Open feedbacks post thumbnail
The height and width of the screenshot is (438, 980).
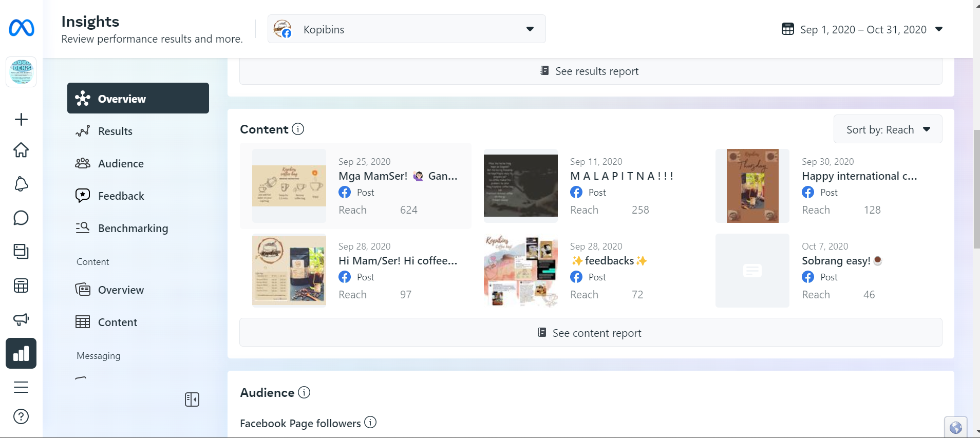coord(521,271)
